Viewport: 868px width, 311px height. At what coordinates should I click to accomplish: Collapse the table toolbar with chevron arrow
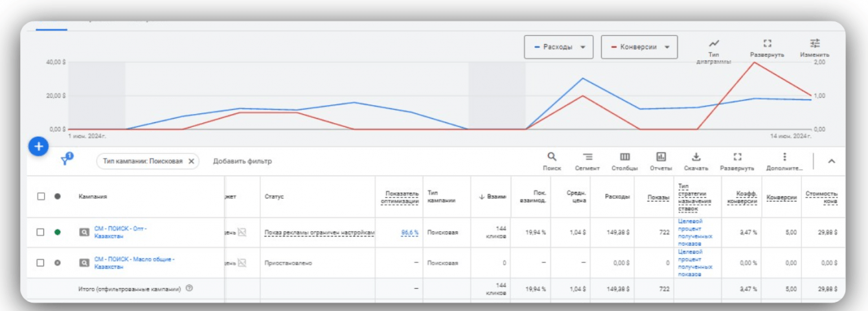832,161
